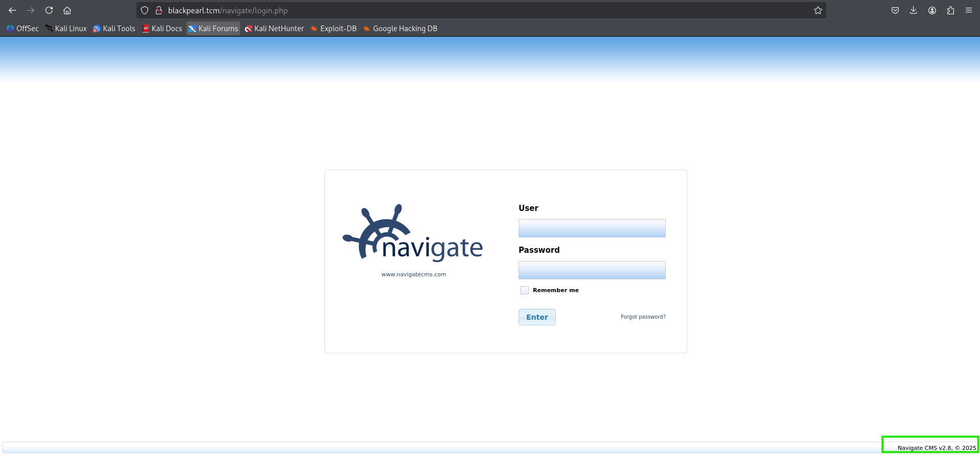Open the Firefox hamburger menu
This screenshot has width=980, height=454.
tap(968, 10)
